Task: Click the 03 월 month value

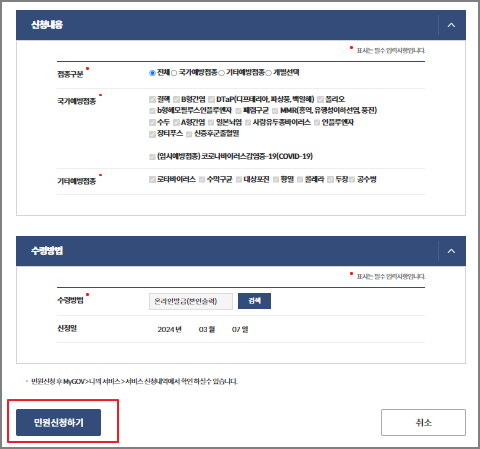Action: point(207,329)
